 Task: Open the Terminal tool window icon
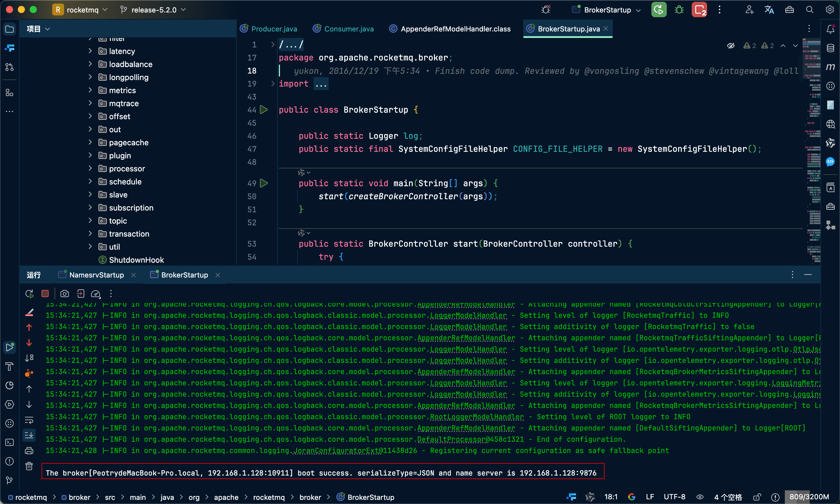(9, 442)
